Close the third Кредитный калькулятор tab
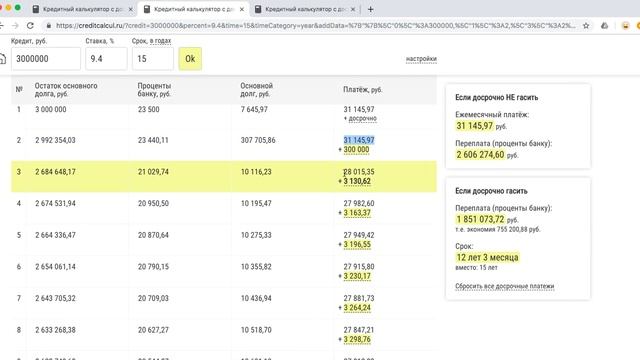The height and width of the screenshot is (360, 640). click(353, 9)
